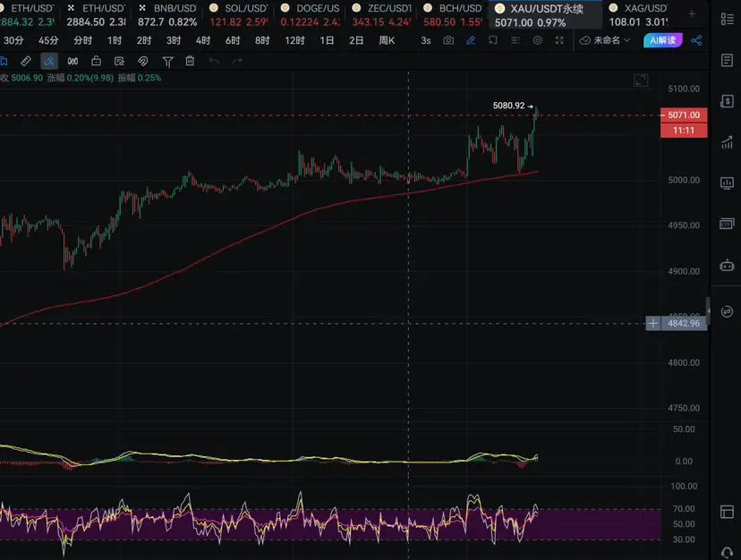Take a chart screenshot with camera icon
Screen dimensions: 741x560
pos(448,40)
